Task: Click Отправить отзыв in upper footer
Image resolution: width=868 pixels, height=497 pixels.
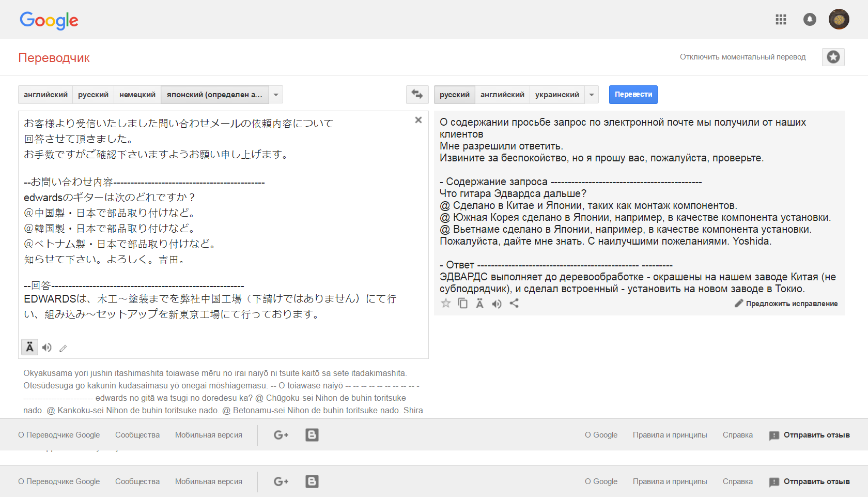Action: tap(809, 435)
